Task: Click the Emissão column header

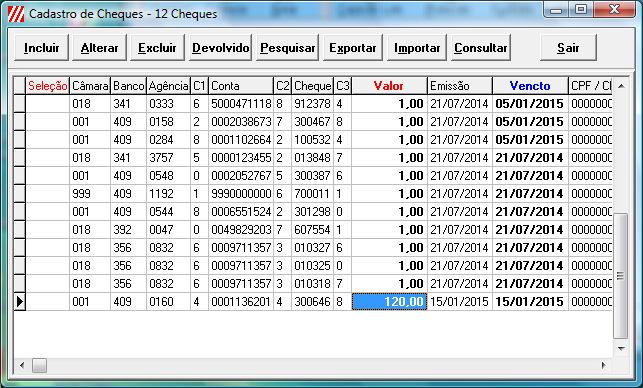Action: click(x=460, y=86)
